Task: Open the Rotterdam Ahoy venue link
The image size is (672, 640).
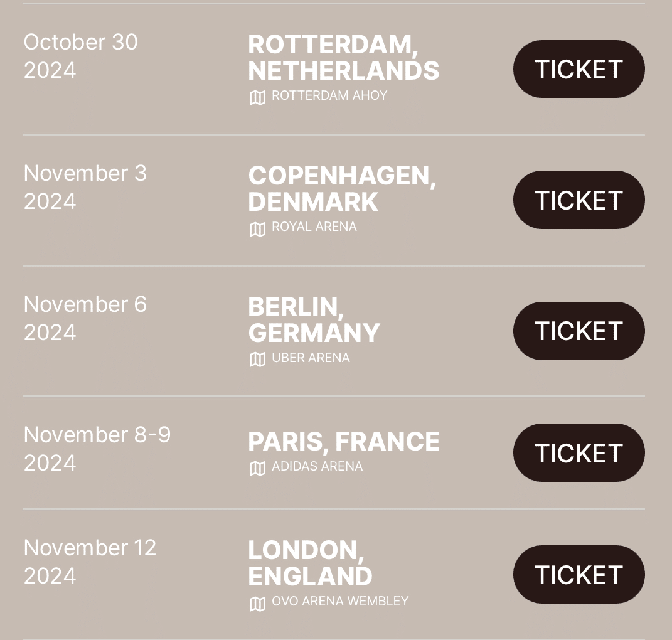Action: click(329, 95)
